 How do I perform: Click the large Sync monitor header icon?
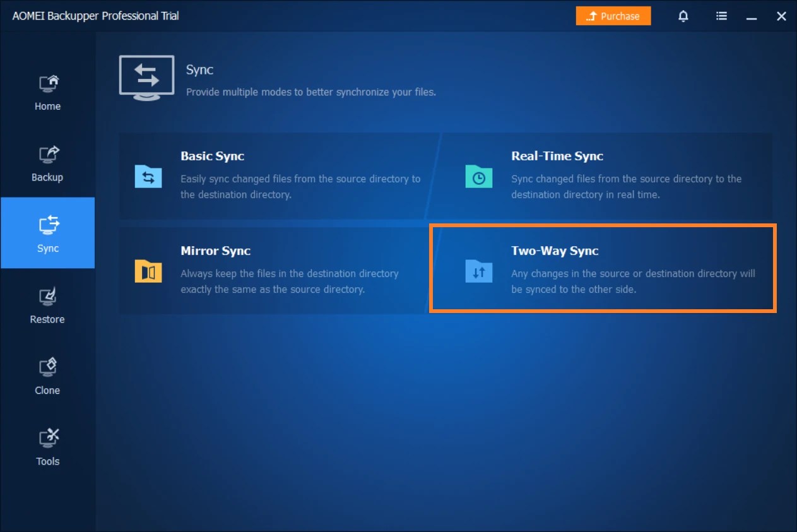click(146, 78)
